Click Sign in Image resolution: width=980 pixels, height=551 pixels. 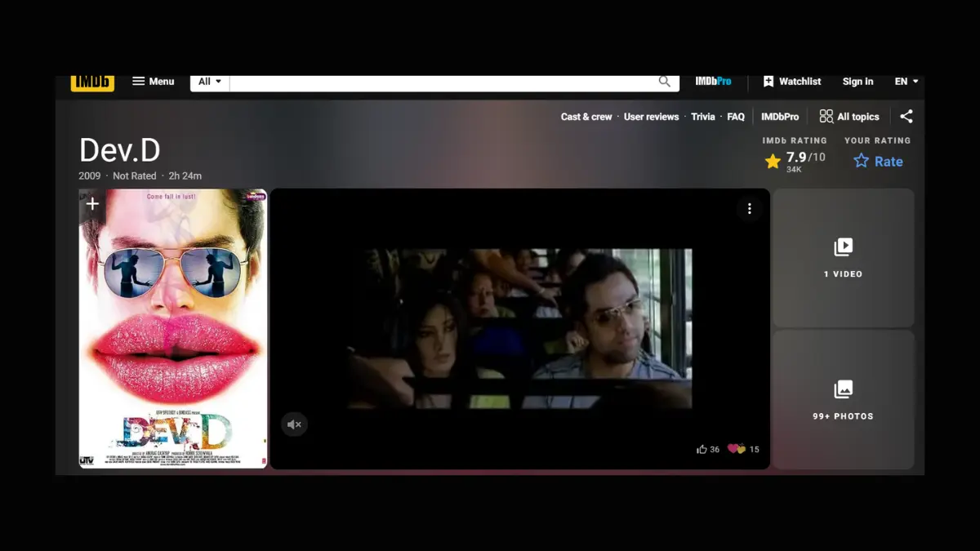click(857, 82)
